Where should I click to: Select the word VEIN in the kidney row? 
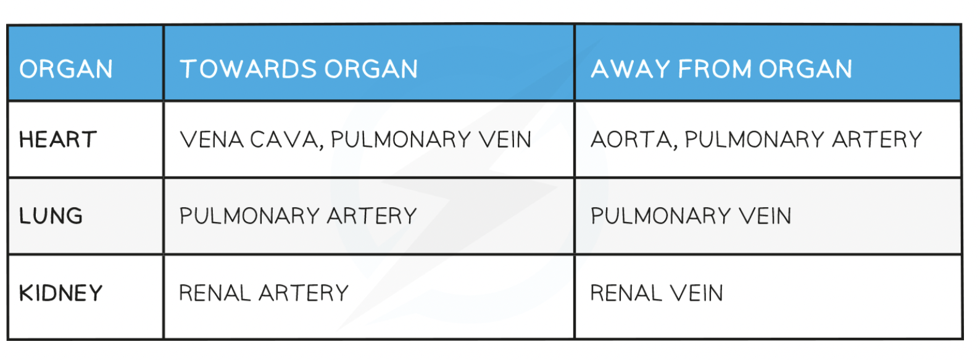click(696, 293)
